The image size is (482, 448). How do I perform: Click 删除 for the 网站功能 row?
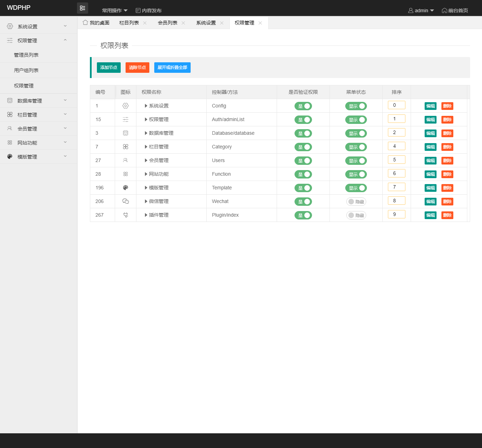click(x=447, y=174)
